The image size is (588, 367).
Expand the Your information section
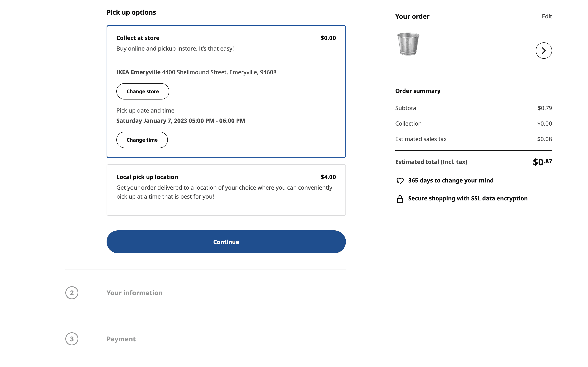tap(134, 293)
